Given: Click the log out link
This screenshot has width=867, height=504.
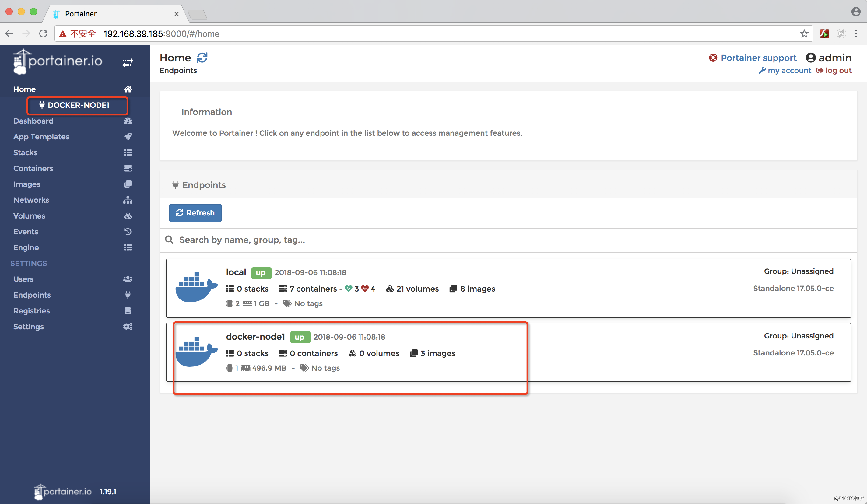Looking at the screenshot, I should click(834, 70).
